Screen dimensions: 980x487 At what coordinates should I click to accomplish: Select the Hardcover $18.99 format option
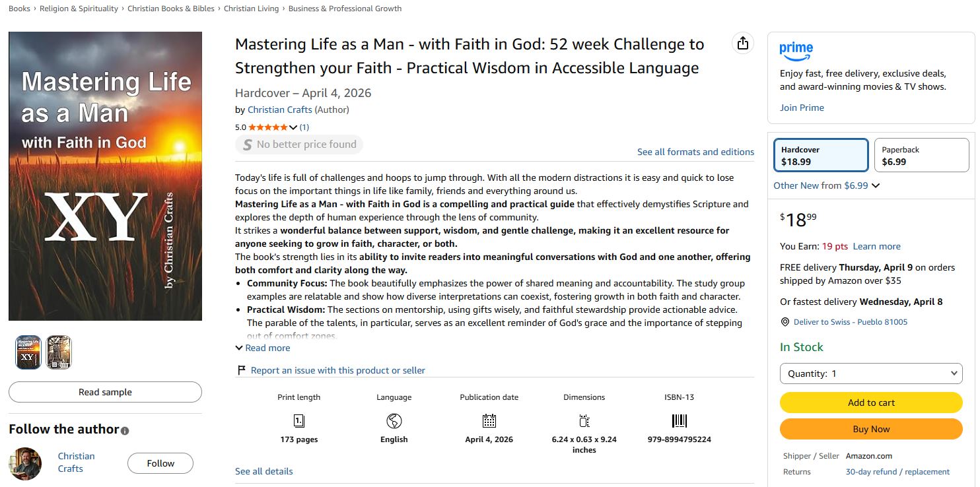click(x=820, y=155)
